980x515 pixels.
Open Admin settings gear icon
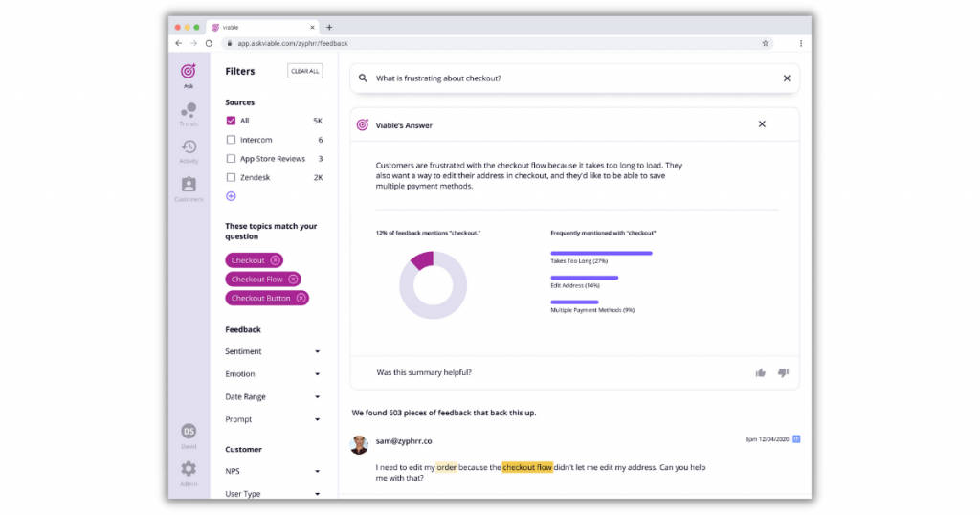tap(189, 470)
